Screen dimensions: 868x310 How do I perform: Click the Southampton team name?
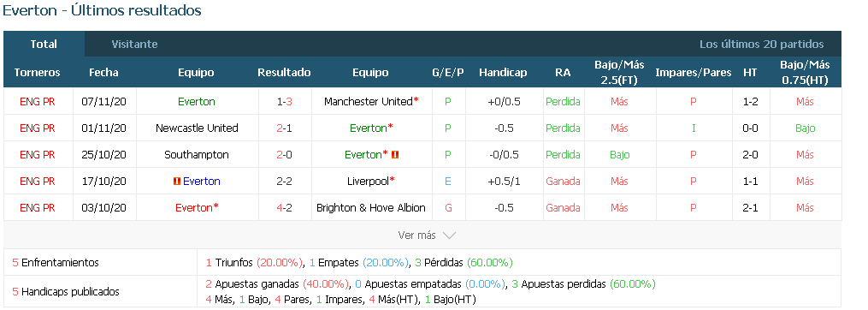point(197,155)
